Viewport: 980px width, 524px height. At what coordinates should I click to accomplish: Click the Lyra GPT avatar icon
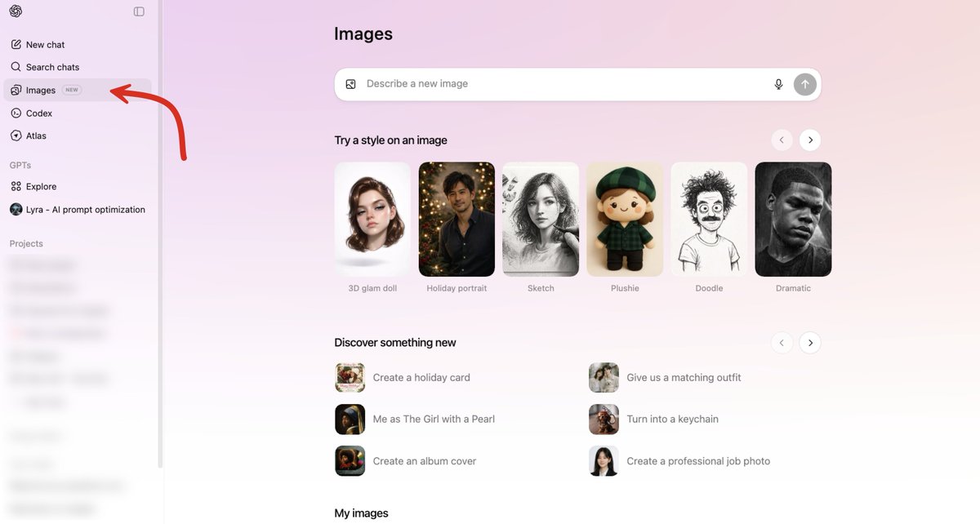(16, 210)
